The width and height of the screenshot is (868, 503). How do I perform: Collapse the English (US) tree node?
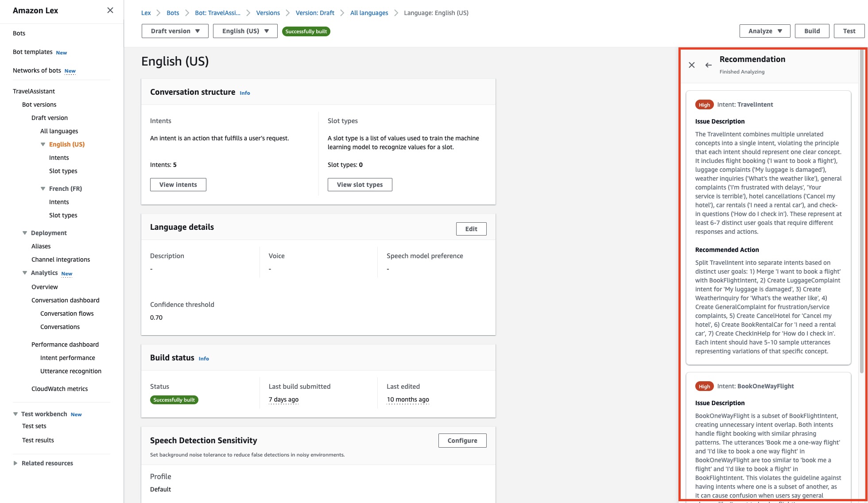[x=43, y=144]
